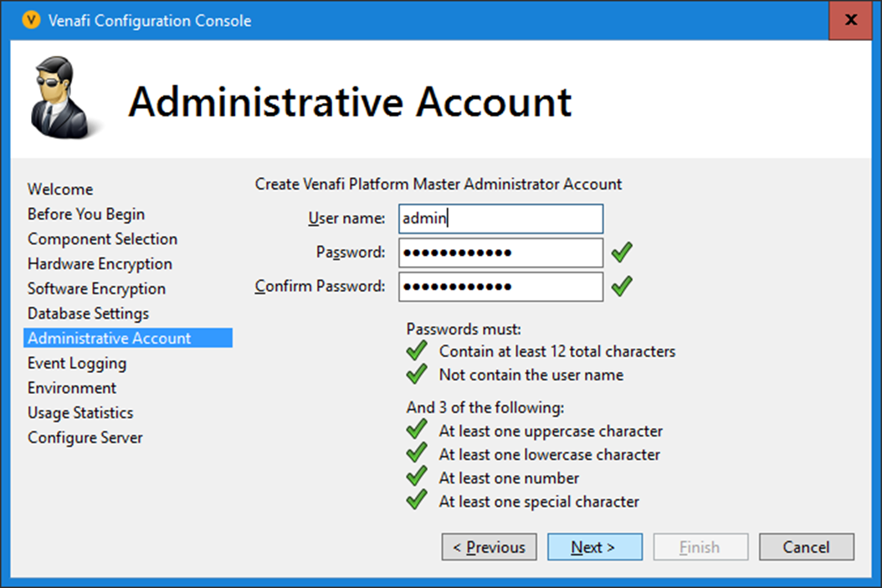Open Usage Statistics step
Image resolution: width=882 pixels, height=588 pixels.
80,413
